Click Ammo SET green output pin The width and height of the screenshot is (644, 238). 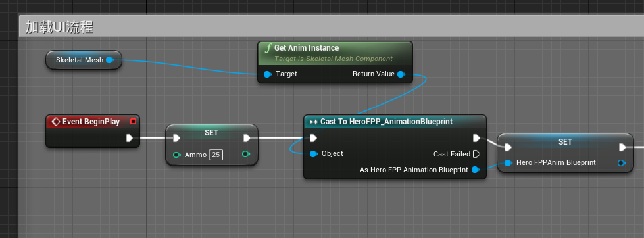pyautogui.click(x=246, y=155)
